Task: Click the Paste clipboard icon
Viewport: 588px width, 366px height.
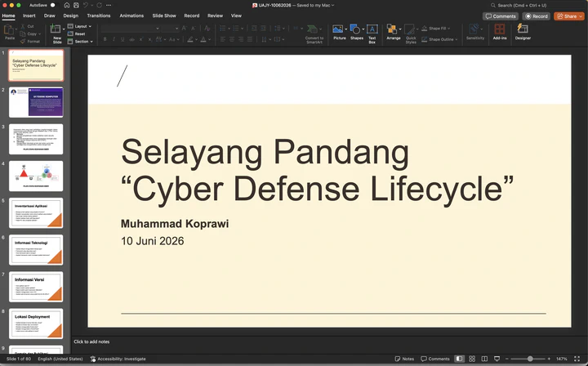Action: (9, 29)
